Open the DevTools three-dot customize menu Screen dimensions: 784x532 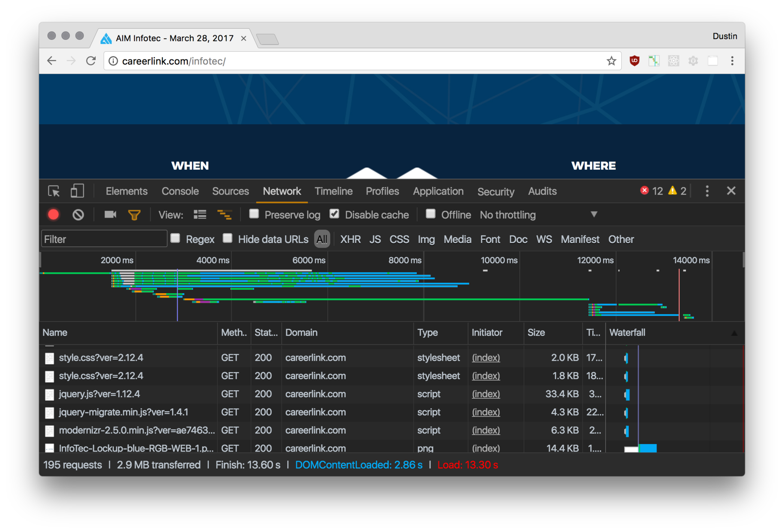coord(707,191)
